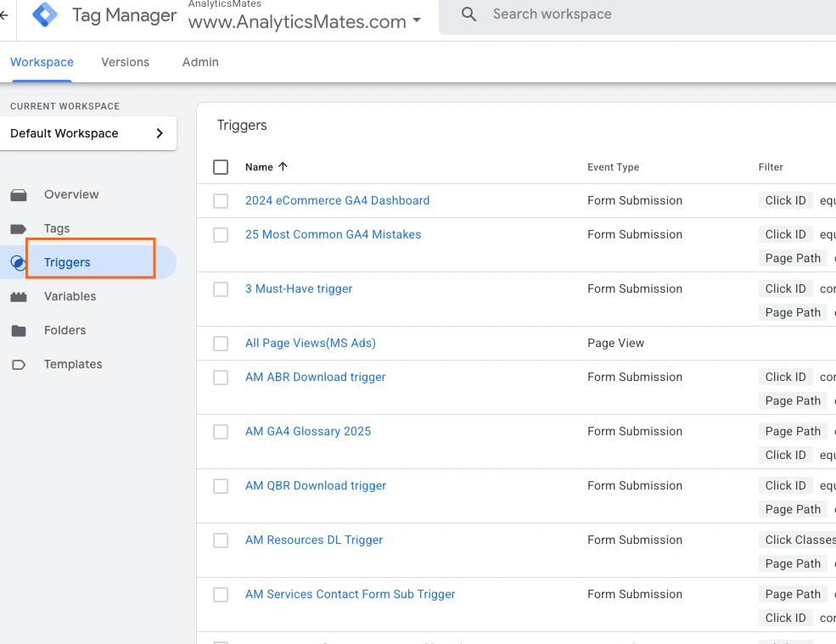Click the Overview sidebar icon
This screenshot has height=644, width=836.
[x=19, y=195]
